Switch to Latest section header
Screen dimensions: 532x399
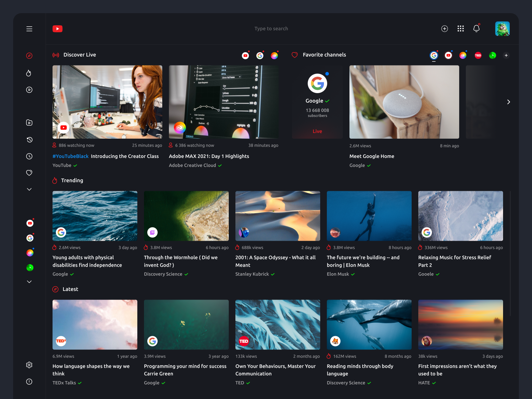pyautogui.click(x=70, y=289)
